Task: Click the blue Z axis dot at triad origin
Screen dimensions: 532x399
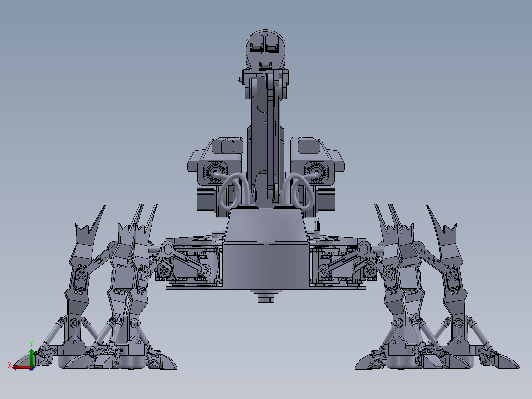Action: pos(32,368)
